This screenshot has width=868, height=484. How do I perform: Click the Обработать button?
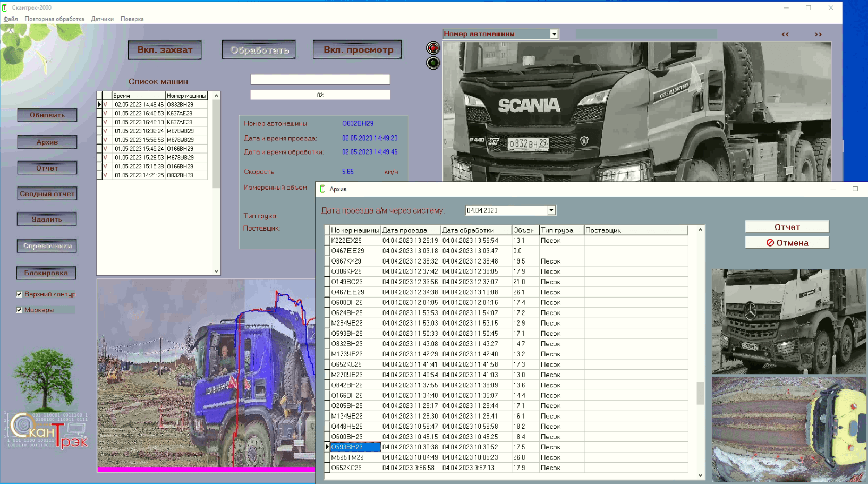pyautogui.click(x=259, y=50)
